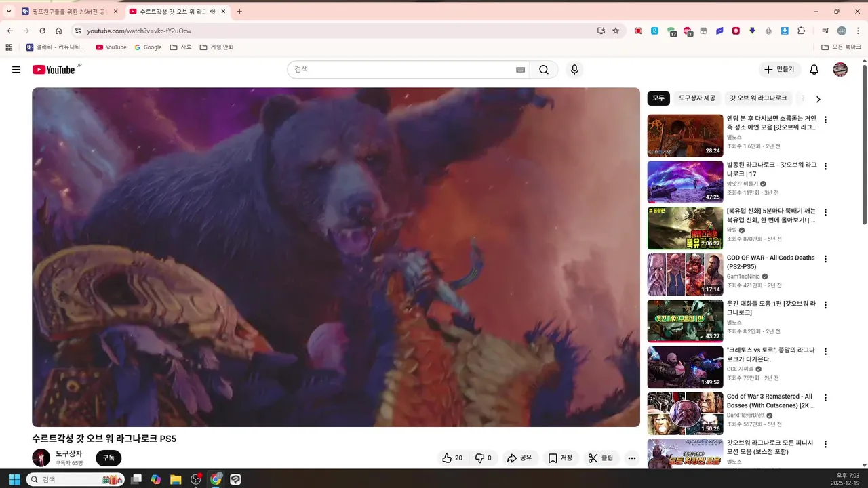This screenshot has height=488, width=868.
Task: Open the Windows Start button
Action: coord(14,479)
